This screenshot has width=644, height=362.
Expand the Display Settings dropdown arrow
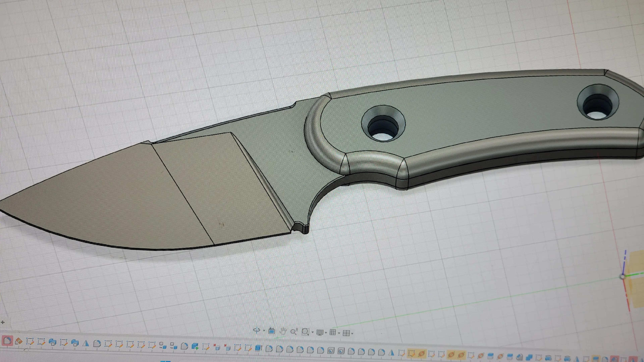[x=326, y=333]
